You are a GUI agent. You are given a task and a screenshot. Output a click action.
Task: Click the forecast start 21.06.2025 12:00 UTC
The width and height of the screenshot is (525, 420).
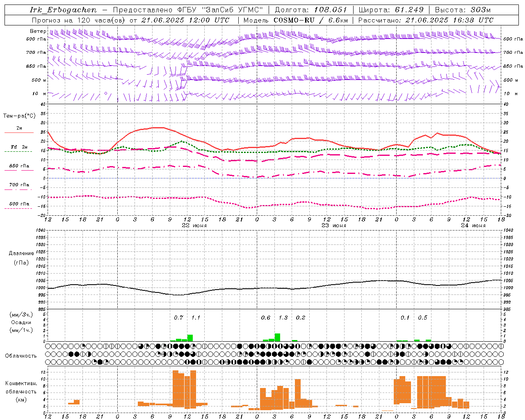click(x=185, y=20)
